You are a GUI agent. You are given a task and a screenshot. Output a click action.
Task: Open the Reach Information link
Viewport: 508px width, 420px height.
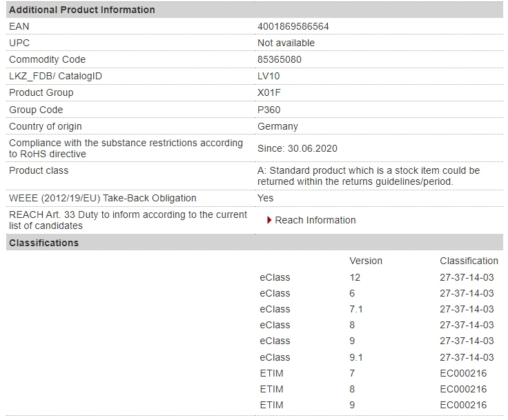pyautogui.click(x=315, y=220)
